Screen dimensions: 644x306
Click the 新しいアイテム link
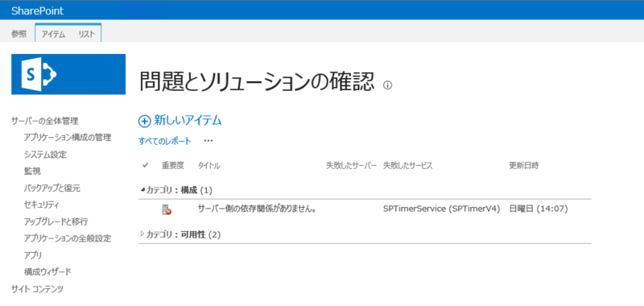tap(188, 120)
